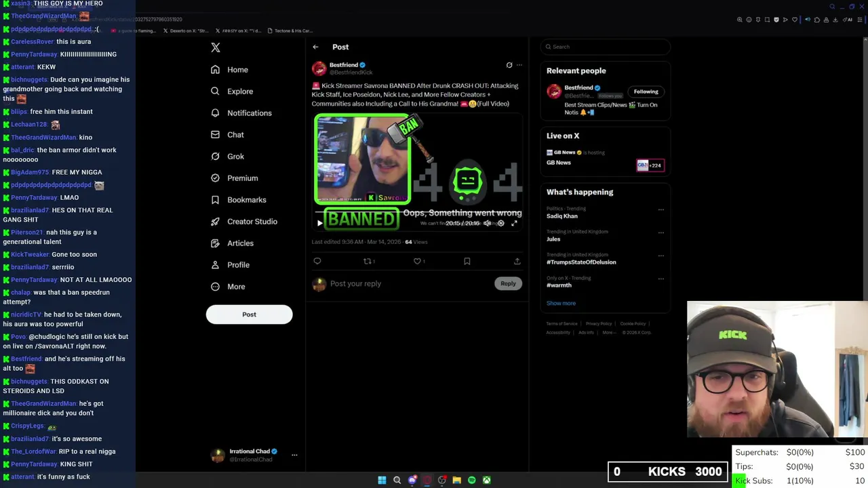
Task: Mute the video with the speaker icon
Action: 487,223
